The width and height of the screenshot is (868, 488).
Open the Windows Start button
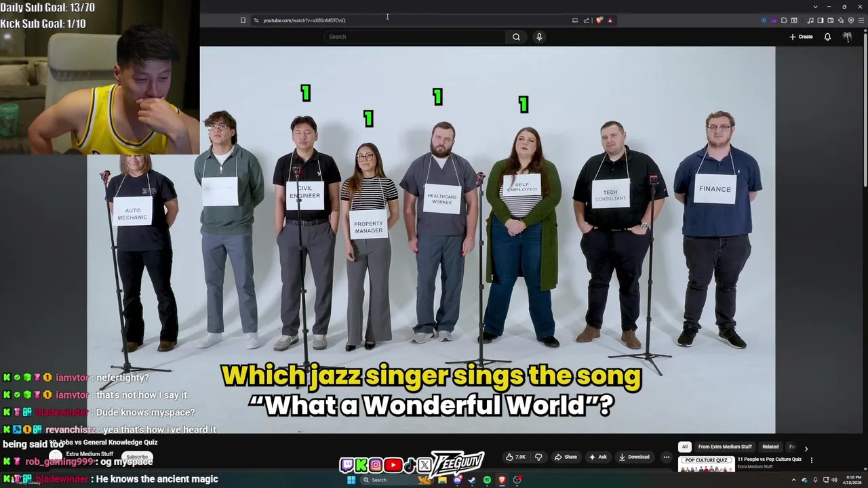(351, 480)
